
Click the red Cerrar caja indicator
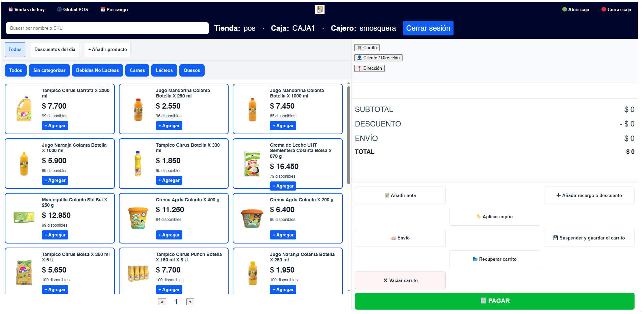pyautogui.click(x=616, y=9)
